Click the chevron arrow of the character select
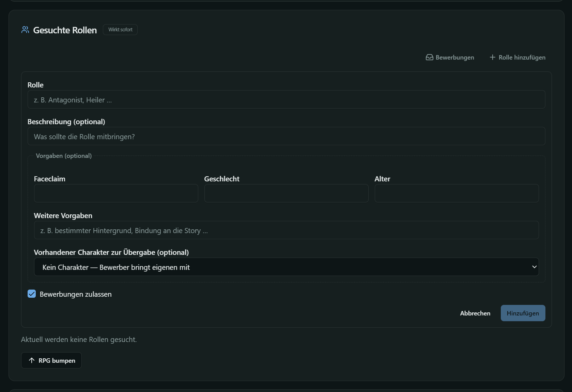 click(x=534, y=267)
